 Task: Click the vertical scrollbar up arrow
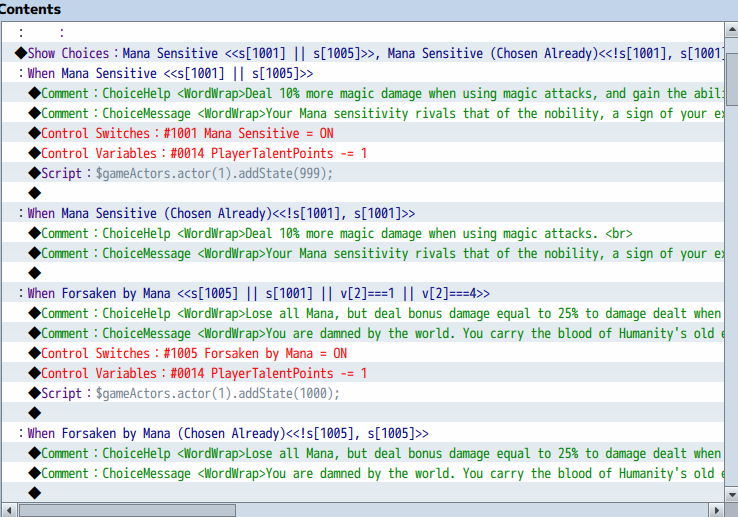(x=731, y=30)
